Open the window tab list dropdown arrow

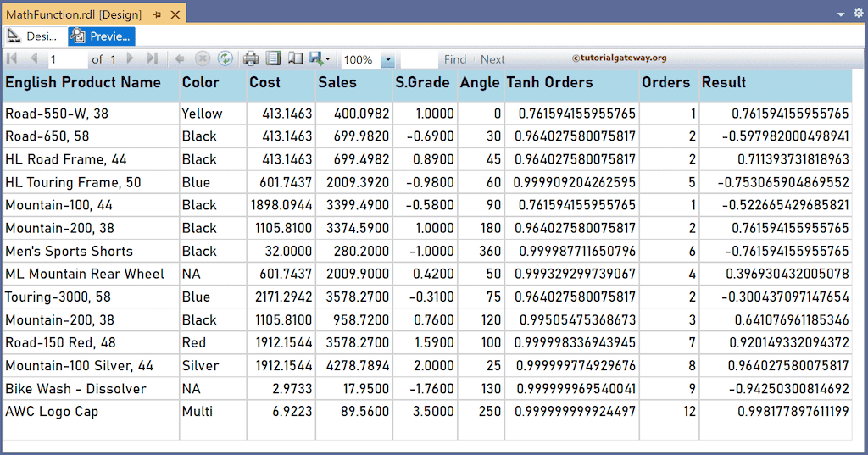[841, 14]
